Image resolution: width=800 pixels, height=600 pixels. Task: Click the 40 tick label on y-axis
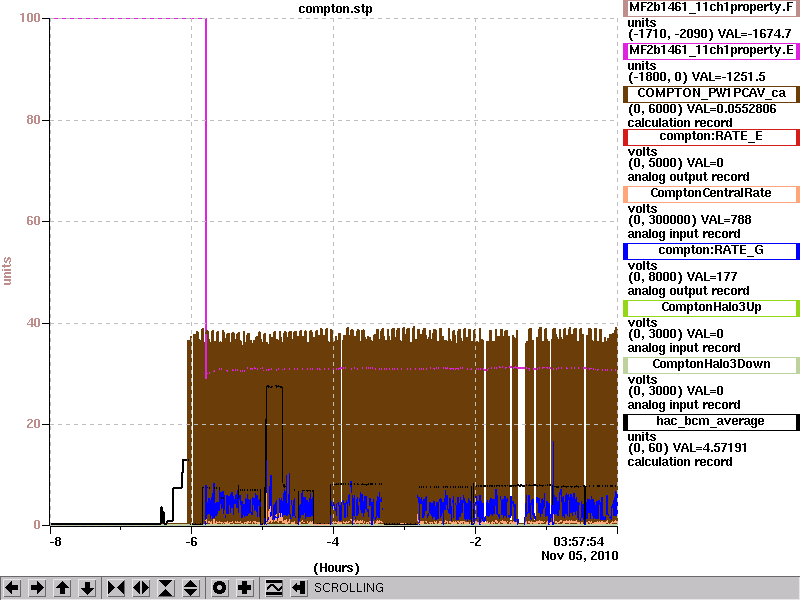click(x=33, y=323)
